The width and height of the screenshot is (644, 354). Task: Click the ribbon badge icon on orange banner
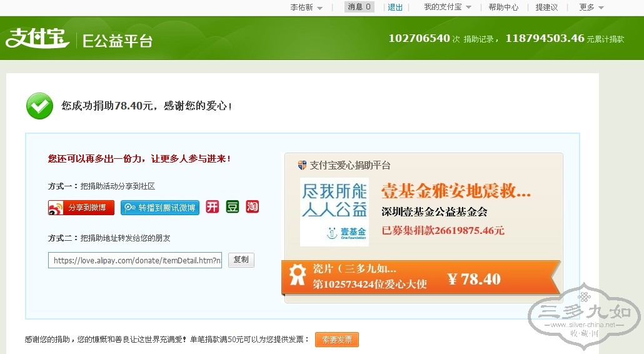click(298, 275)
